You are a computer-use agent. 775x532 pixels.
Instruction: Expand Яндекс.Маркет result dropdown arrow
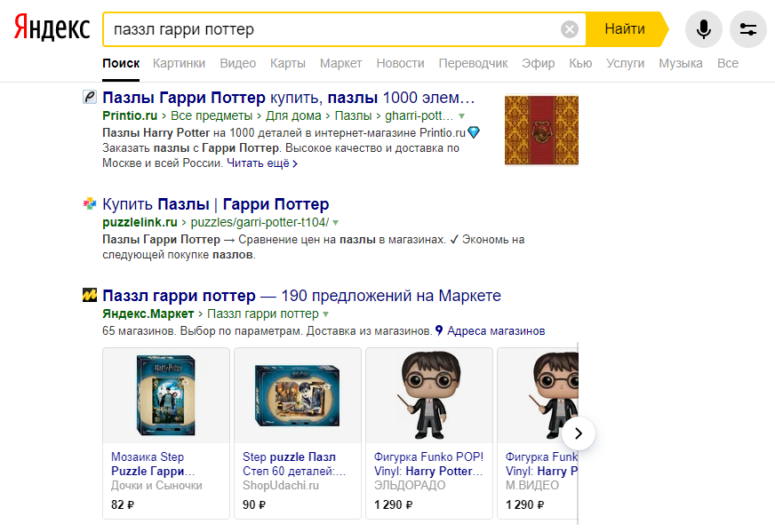[325, 314]
